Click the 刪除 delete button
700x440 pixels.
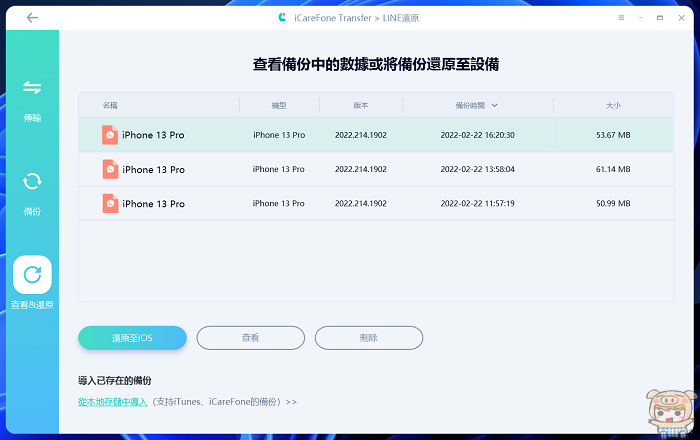tap(369, 338)
